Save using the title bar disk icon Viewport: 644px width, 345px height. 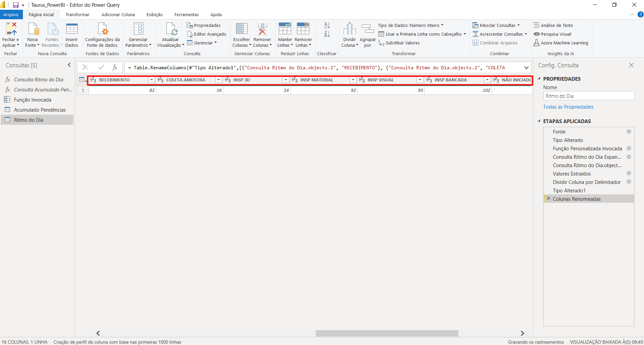[15, 5]
